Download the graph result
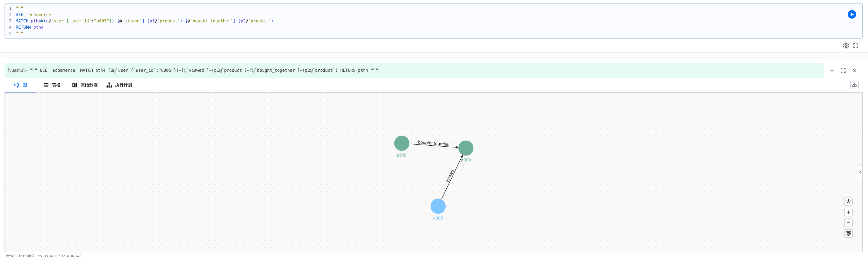Viewport: 868px width, 257px height. [854, 85]
